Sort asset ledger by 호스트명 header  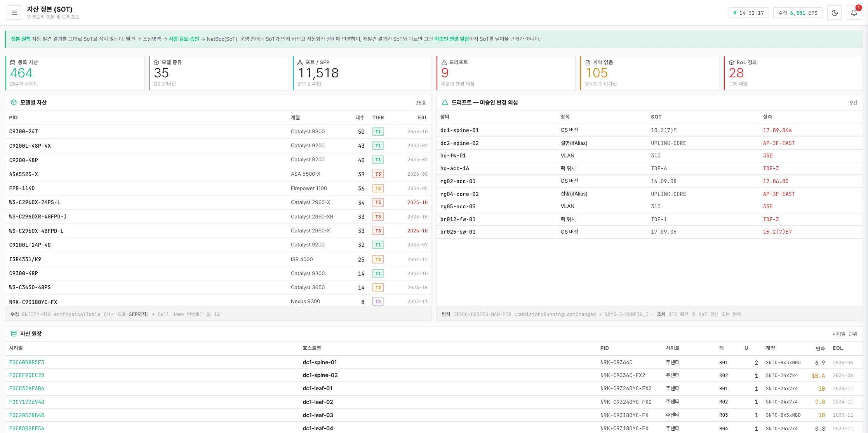point(312,348)
